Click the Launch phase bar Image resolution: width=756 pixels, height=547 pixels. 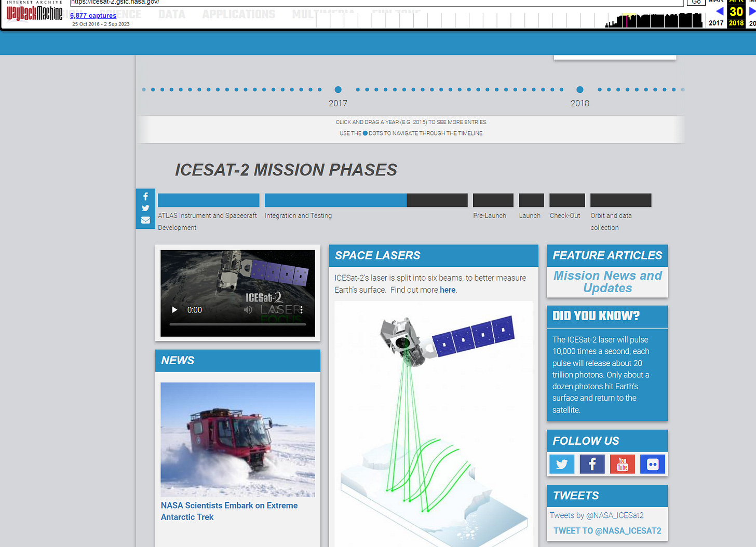point(532,200)
